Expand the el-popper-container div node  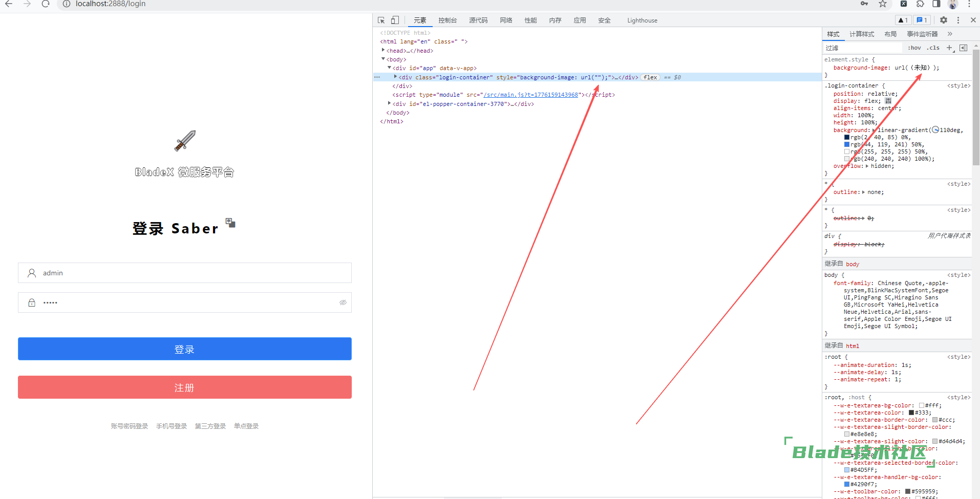coord(389,103)
